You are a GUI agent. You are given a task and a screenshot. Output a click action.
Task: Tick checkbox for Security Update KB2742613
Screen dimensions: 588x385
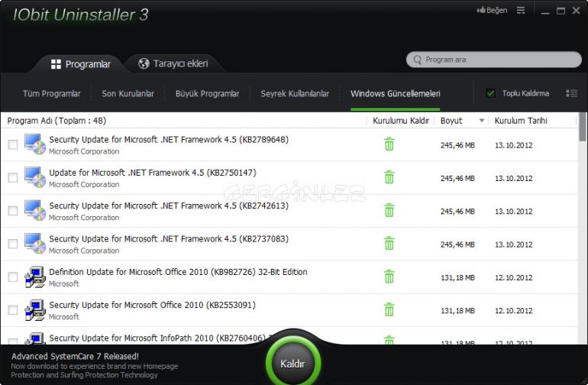(13, 211)
